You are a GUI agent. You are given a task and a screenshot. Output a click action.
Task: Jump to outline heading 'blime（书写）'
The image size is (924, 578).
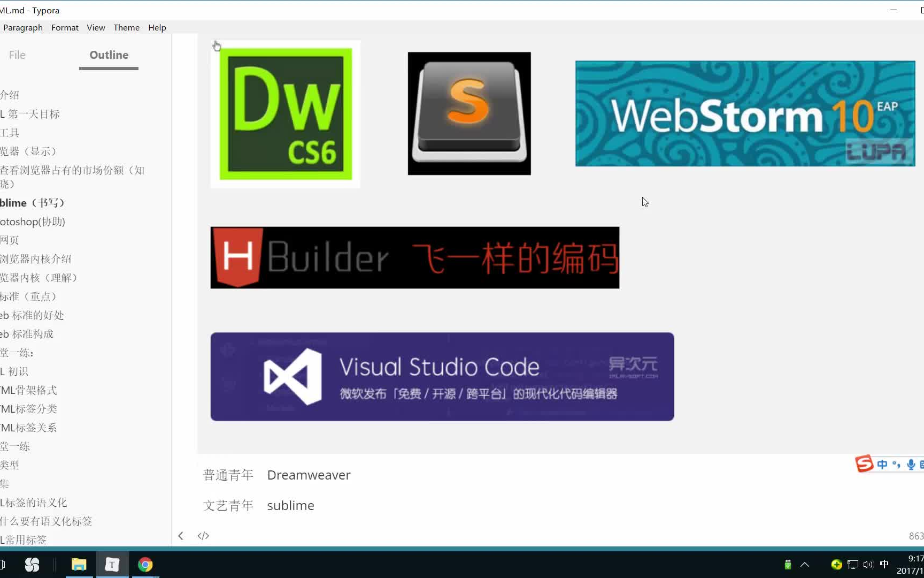tap(33, 203)
